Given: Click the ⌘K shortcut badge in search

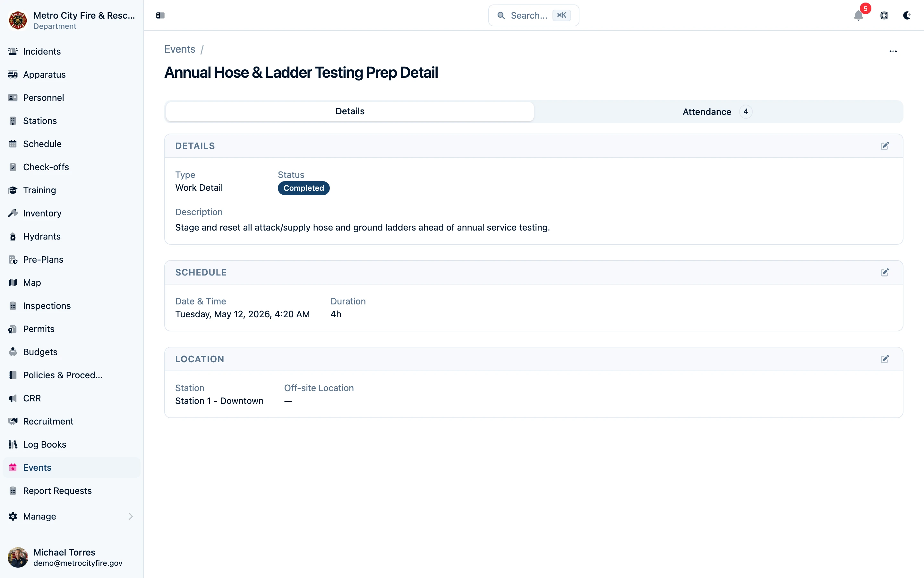Looking at the screenshot, I should pyautogui.click(x=561, y=15).
